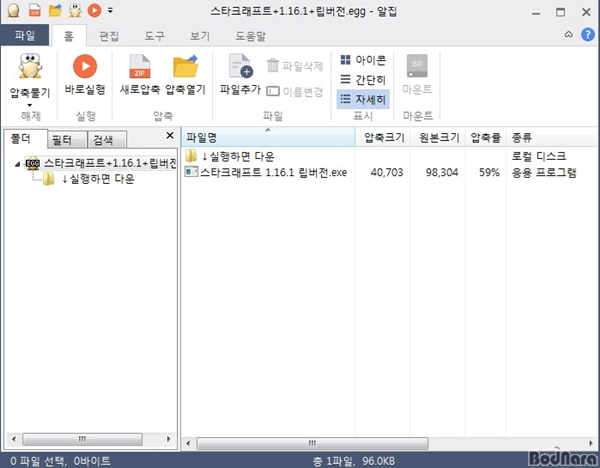The width and height of the screenshot is (600, 468).
Task: Open the quick access toolbar dropdown arrow
Action: click(110, 11)
